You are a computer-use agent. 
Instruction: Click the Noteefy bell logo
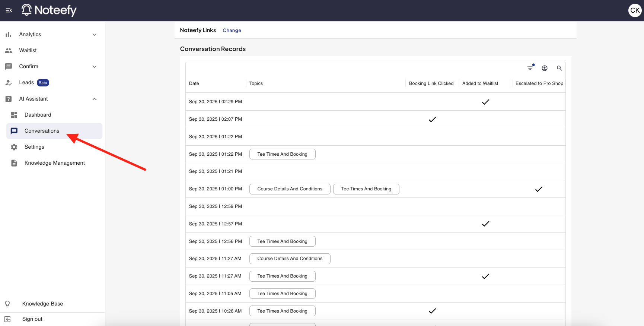click(27, 10)
